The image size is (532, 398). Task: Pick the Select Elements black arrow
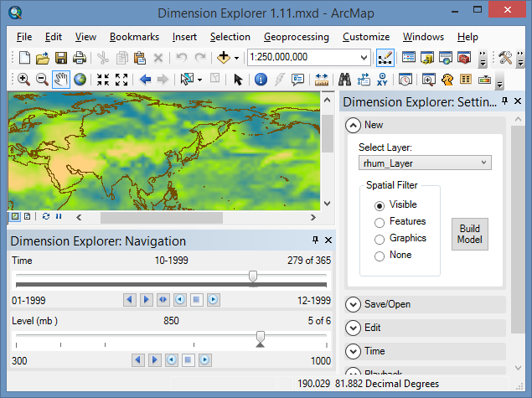(x=238, y=80)
